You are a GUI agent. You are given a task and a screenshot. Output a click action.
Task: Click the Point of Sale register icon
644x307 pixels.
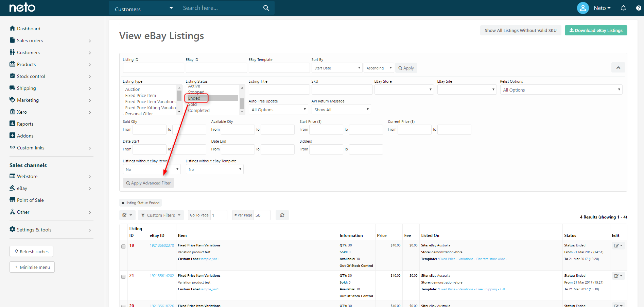click(13, 200)
